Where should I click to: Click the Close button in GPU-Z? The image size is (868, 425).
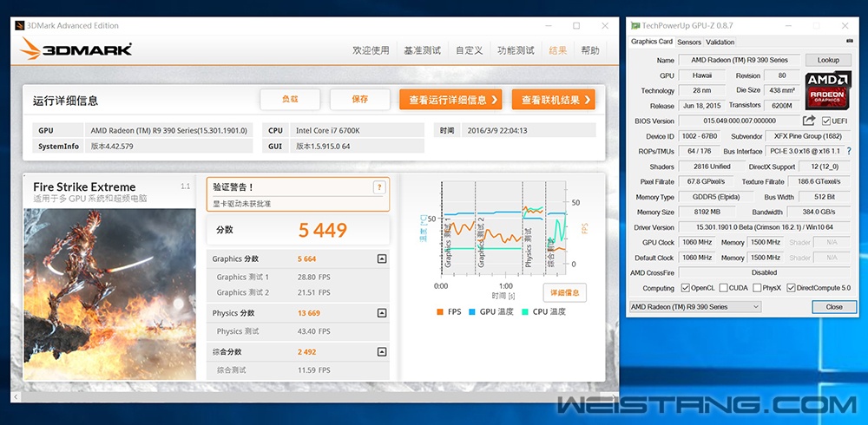[x=834, y=306]
